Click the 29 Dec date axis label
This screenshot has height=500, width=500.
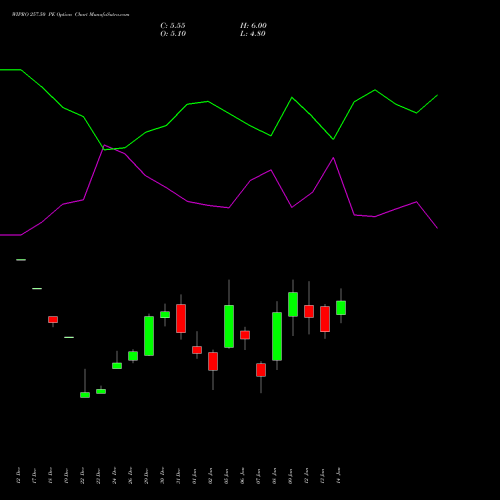point(146,476)
